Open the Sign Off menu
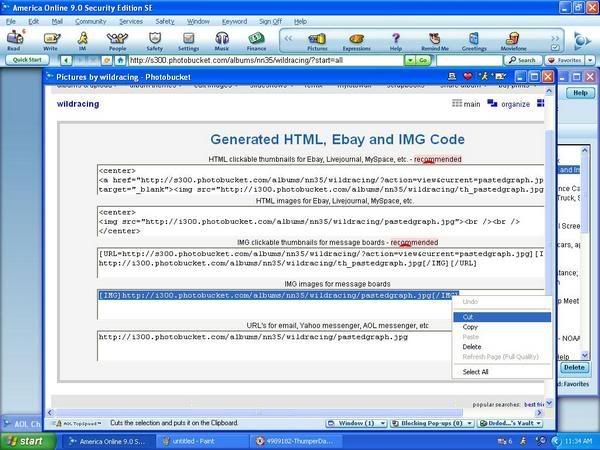 coord(270,21)
